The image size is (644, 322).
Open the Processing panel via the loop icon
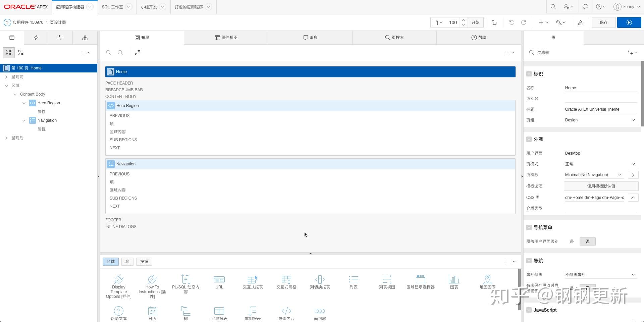(60, 37)
